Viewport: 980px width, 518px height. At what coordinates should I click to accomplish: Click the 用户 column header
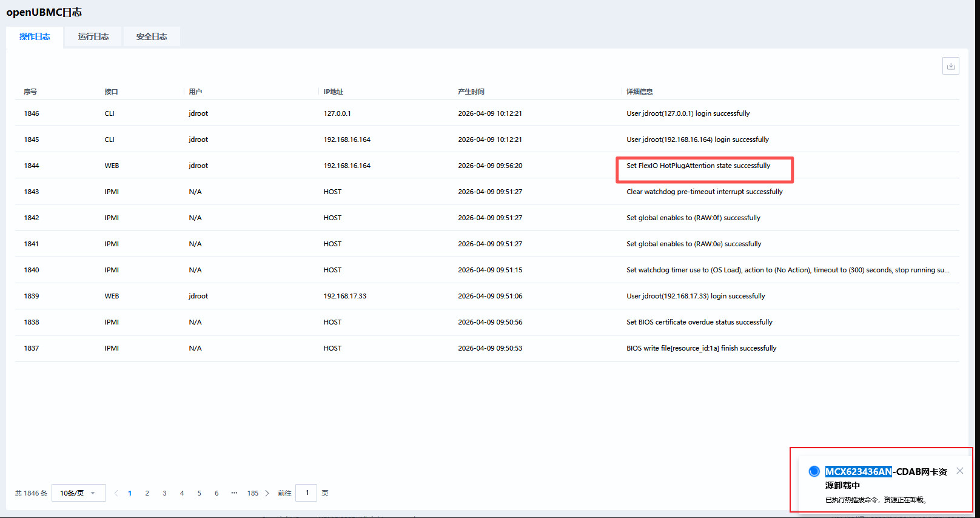[195, 92]
